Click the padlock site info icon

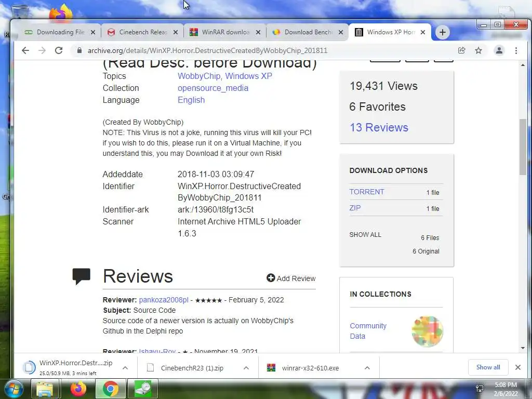[79, 50]
